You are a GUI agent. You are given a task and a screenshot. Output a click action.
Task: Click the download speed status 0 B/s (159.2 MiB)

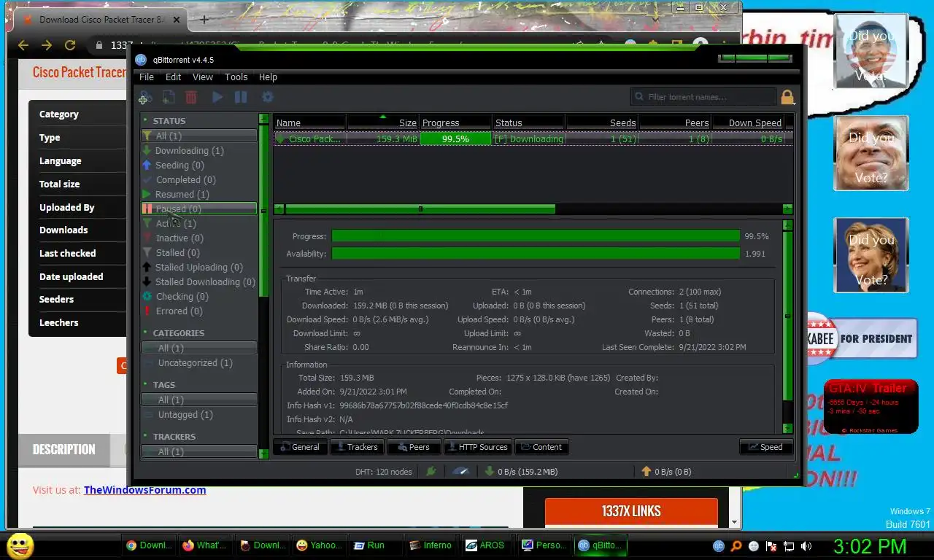(x=521, y=472)
